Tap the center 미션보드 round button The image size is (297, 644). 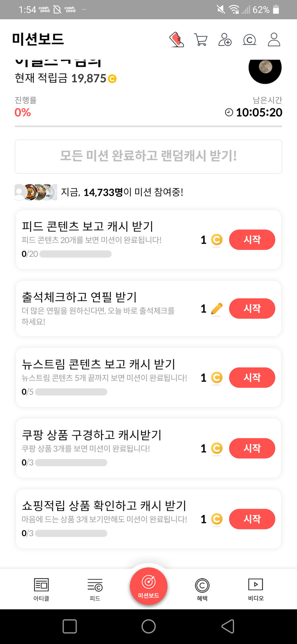click(148, 586)
